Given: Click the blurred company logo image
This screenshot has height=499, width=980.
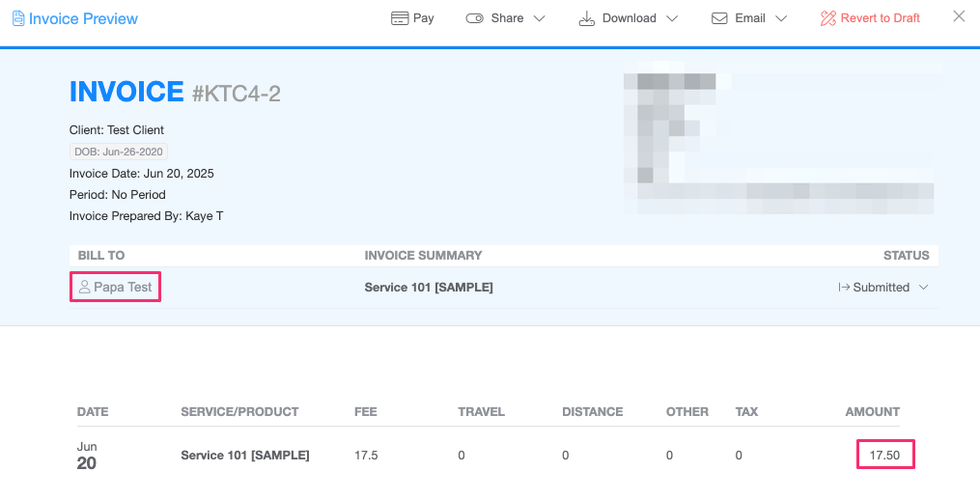Looking at the screenshot, I should pos(782,137).
